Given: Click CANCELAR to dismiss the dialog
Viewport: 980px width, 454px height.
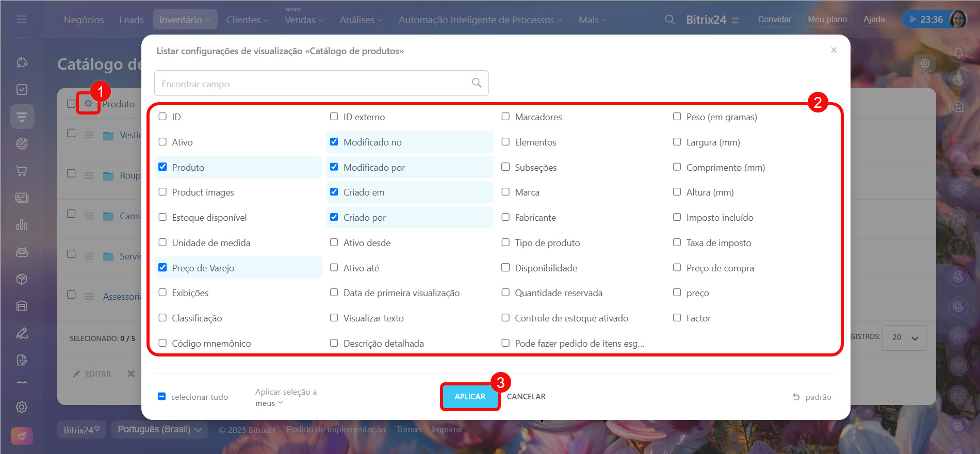Looking at the screenshot, I should (x=526, y=397).
